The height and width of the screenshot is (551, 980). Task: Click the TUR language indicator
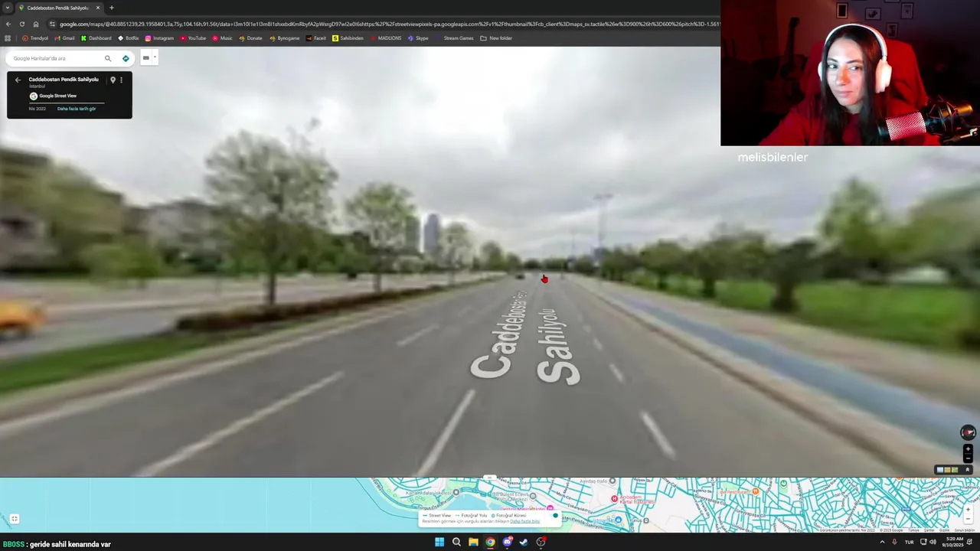910,542
